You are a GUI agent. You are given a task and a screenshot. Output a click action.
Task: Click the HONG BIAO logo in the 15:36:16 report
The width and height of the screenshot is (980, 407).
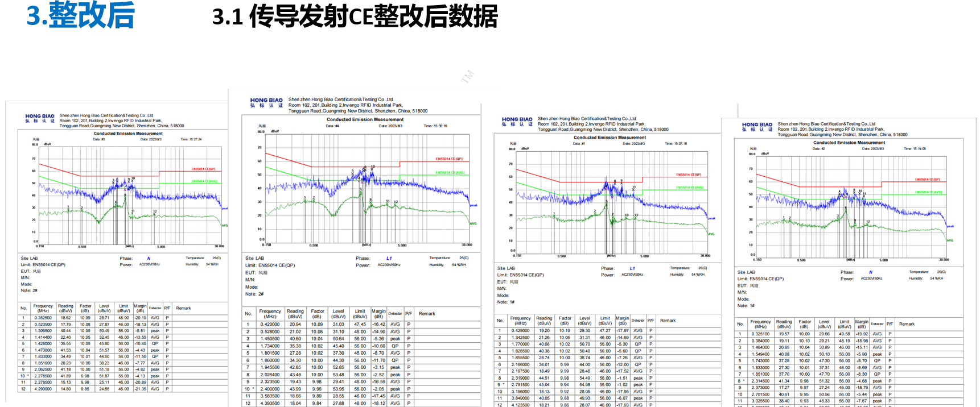click(266, 102)
